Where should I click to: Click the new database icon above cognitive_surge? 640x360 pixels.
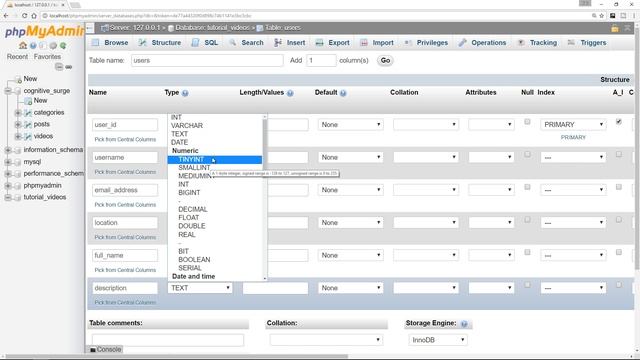[18, 79]
